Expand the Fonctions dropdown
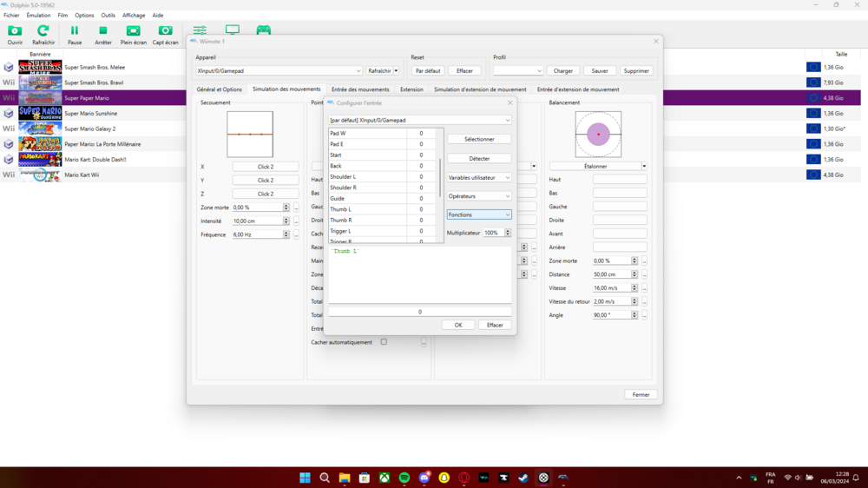868x488 pixels. pyautogui.click(x=479, y=214)
